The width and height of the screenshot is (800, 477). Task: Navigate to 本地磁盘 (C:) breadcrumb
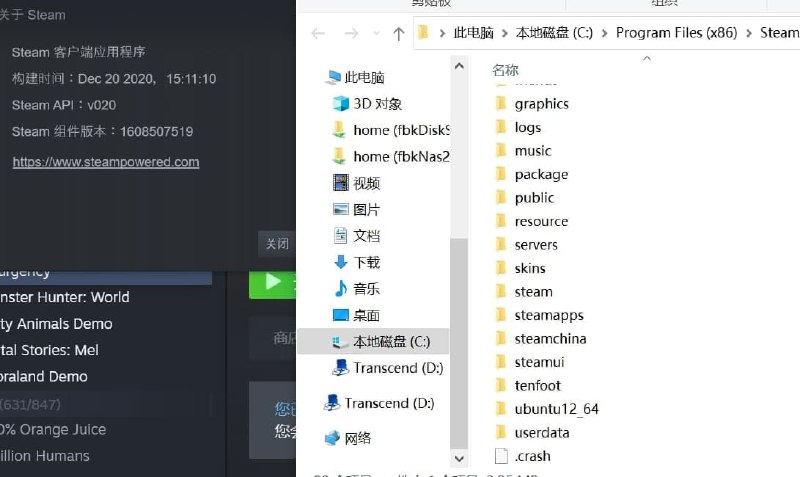click(554, 33)
